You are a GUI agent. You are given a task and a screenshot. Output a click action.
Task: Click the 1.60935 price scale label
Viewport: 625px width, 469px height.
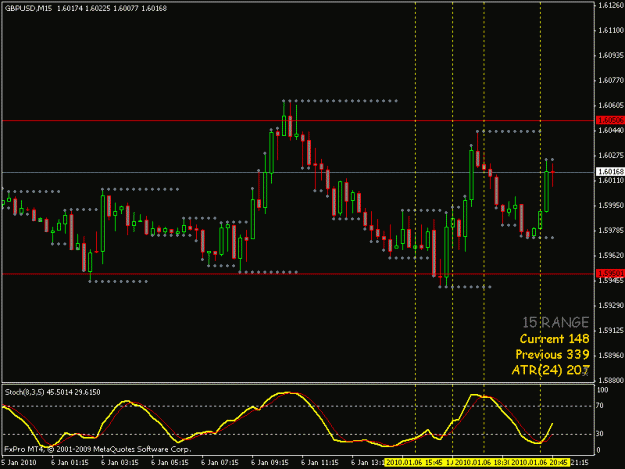click(610, 55)
